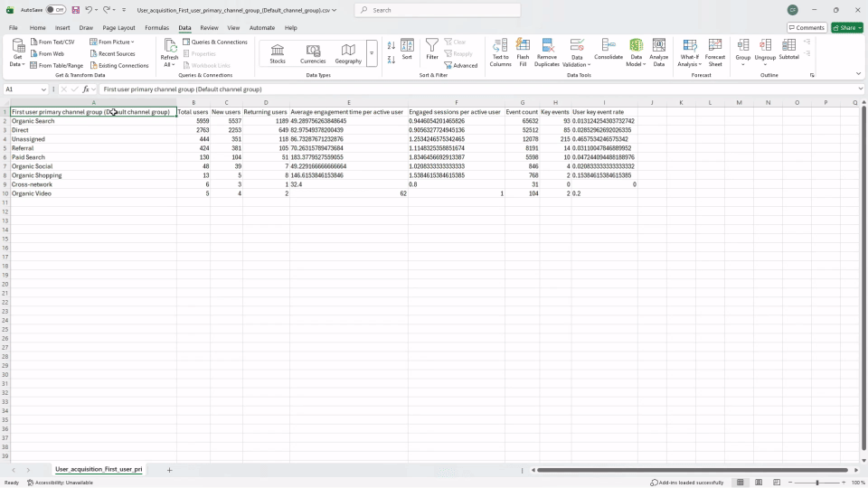Select the Stocks data type
Image resolution: width=868 pixels, height=488 pixels.
click(278, 54)
